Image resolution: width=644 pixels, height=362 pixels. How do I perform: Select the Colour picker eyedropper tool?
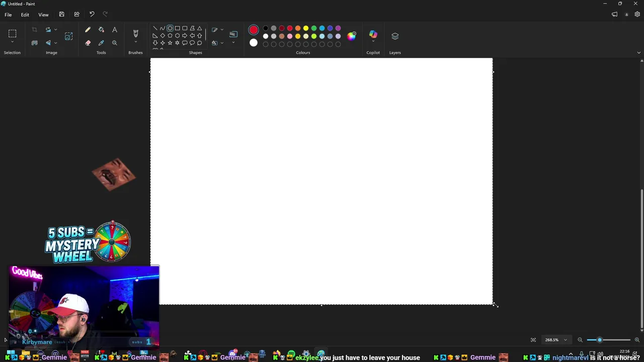(x=101, y=43)
